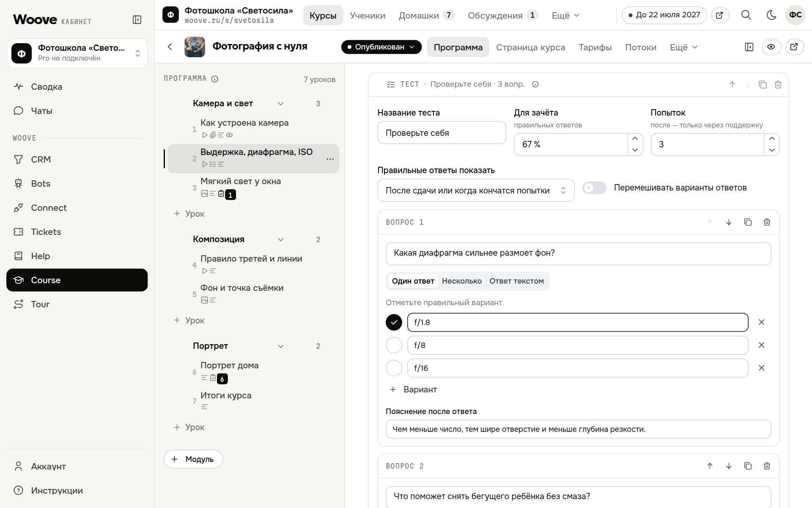
Task: Edit the Название теста field
Action: click(x=442, y=133)
